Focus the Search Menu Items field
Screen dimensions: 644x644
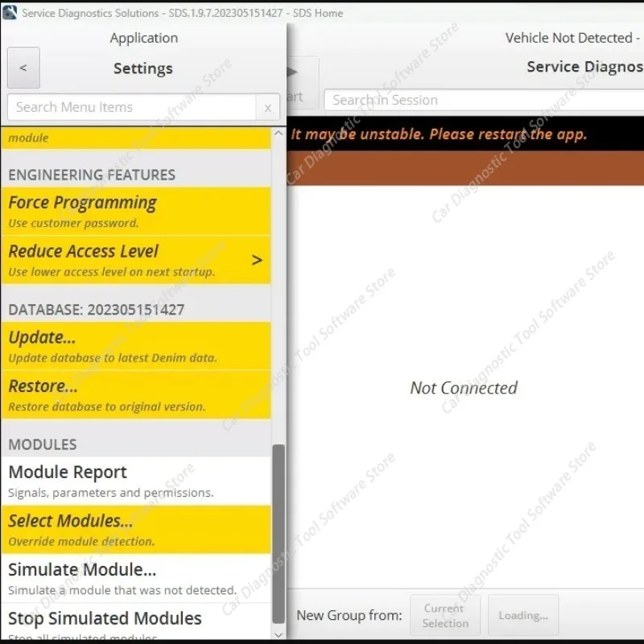coord(131,107)
